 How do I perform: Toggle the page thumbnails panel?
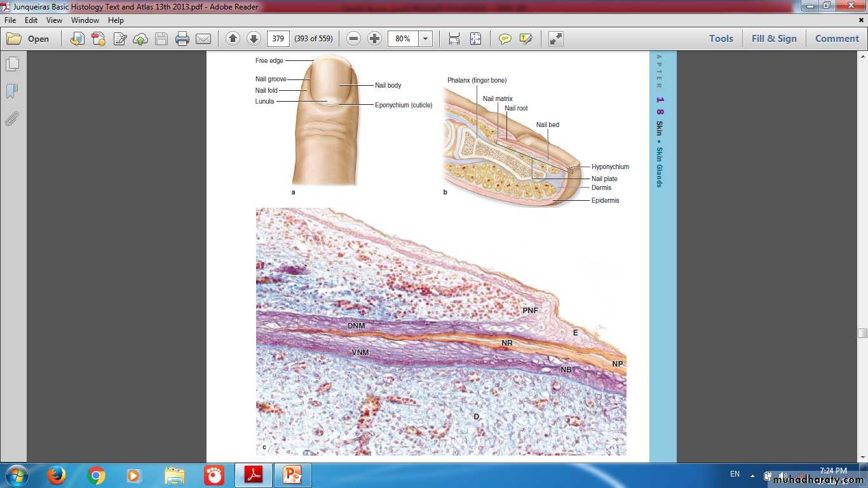12,64
